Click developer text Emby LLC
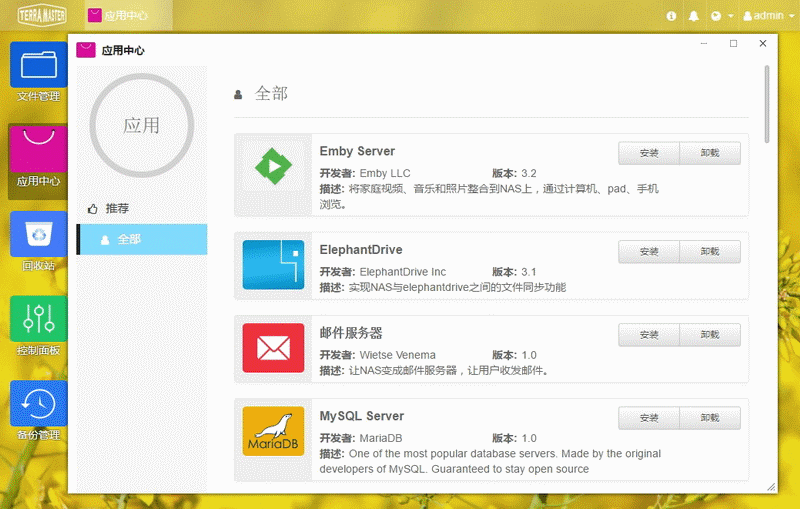Image resolution: width=800 pixels, height=509 pixels. point(385,173)
